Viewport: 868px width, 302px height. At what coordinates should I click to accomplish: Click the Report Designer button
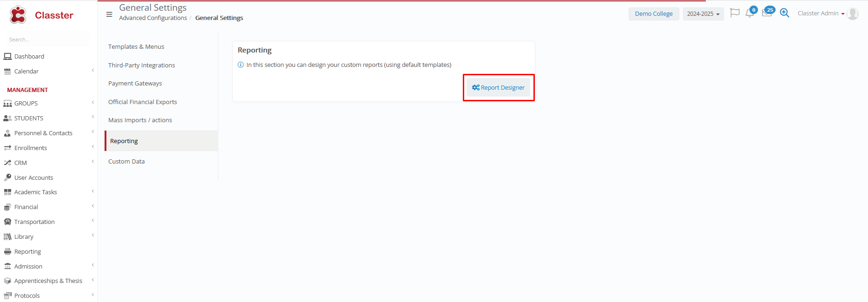498,88
